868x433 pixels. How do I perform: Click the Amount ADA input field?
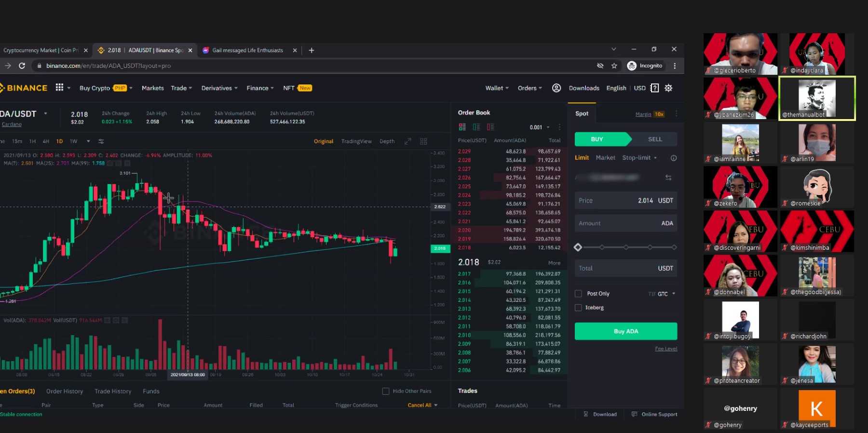(626, 223)
